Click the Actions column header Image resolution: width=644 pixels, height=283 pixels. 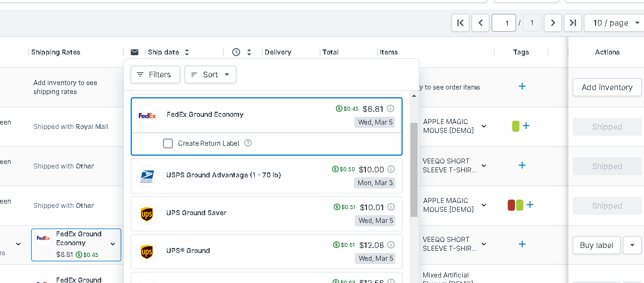tap(607, 52)
